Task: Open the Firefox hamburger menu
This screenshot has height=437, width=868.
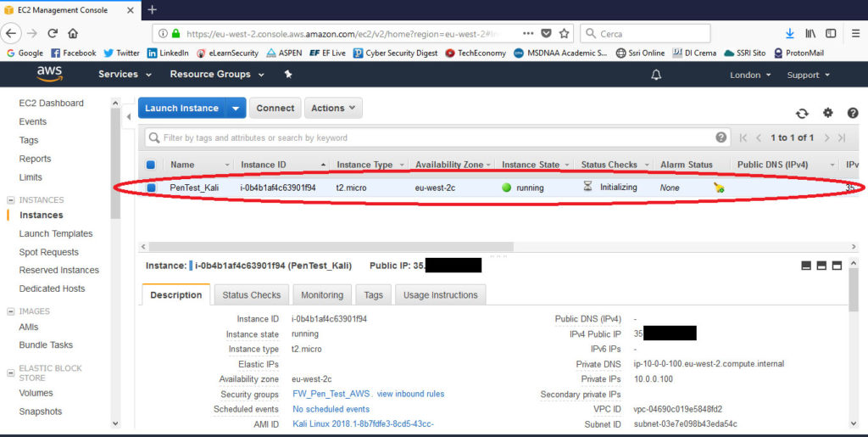Action: tap(856, 33)
